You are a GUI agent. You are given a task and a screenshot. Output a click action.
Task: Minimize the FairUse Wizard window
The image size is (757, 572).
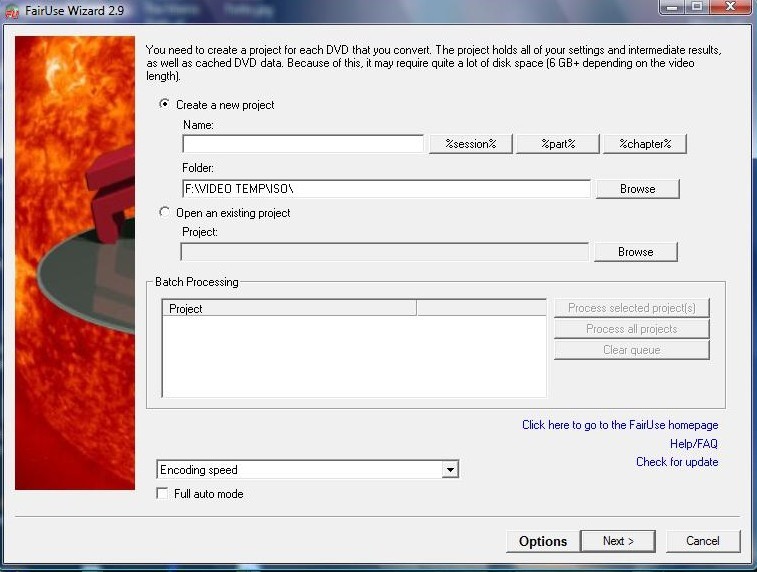(673, 7)
